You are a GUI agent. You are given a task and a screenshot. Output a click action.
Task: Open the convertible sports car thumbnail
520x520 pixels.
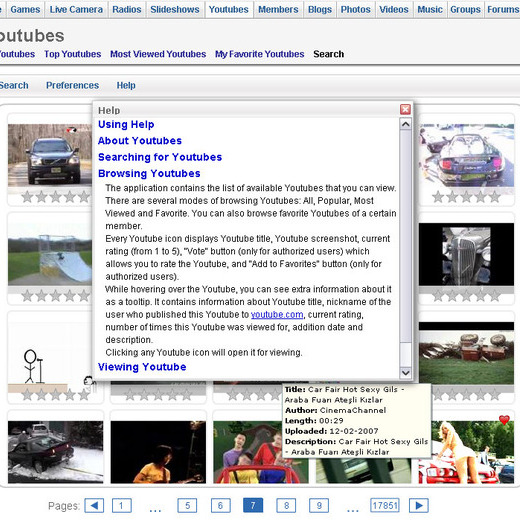(x=466, y=155)
